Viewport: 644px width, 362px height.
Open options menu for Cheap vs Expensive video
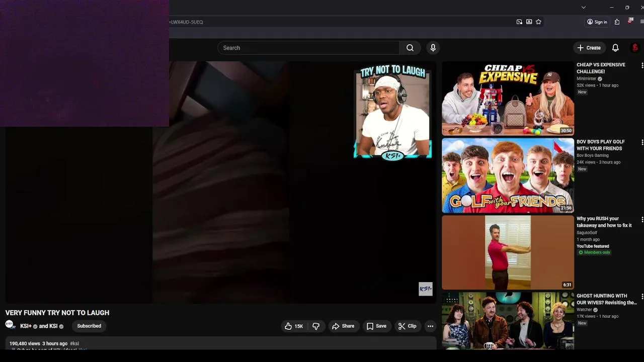coord(641,65)
